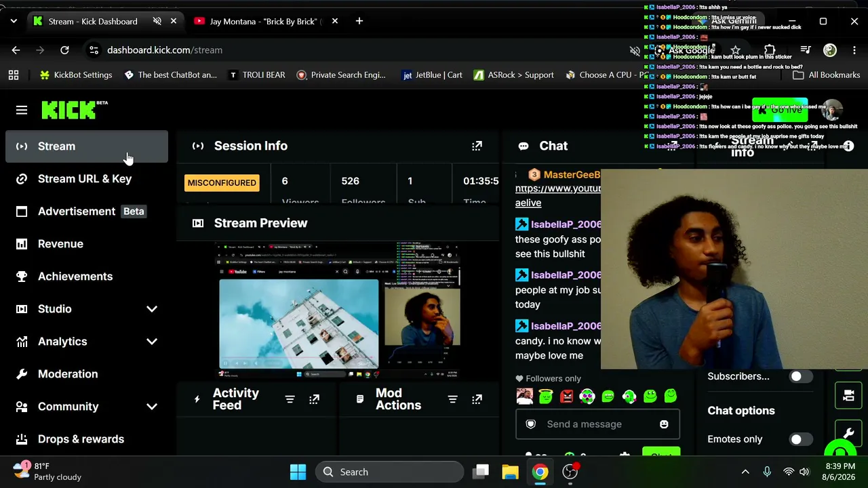Open File Explorer from taskbar
Image resolution: width=868 pixels, height=488 pixels.
click(x=510, y=472)
